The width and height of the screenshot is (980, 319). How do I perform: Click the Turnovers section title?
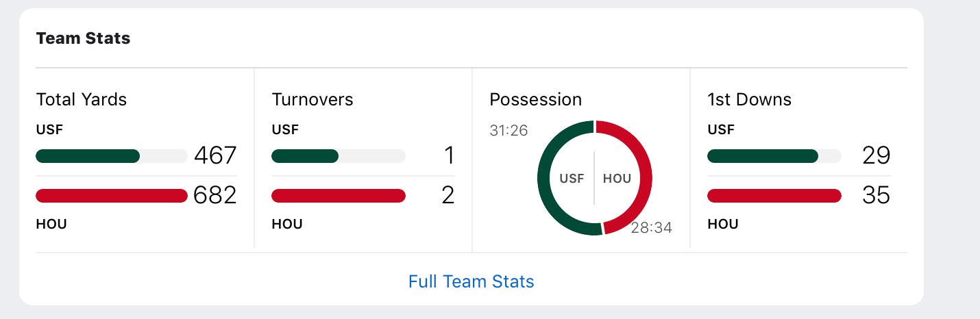click(313, 99)
